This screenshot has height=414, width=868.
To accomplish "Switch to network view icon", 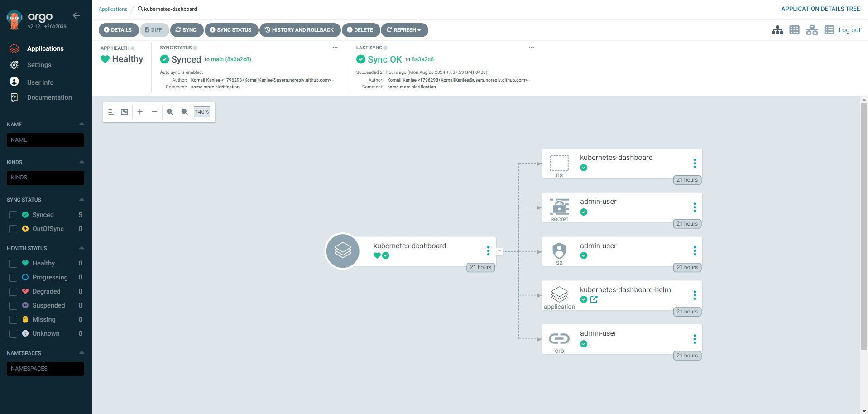I will coord(811,30).
